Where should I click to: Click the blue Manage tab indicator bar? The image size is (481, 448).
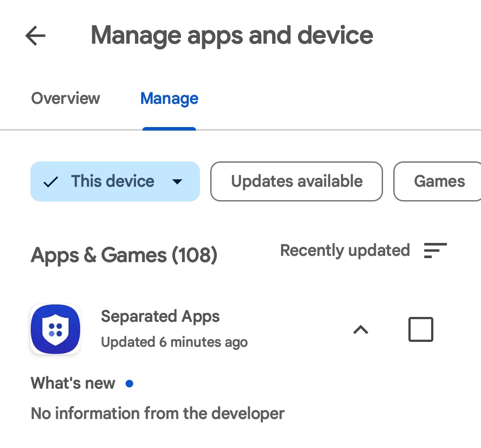(169, 128)
